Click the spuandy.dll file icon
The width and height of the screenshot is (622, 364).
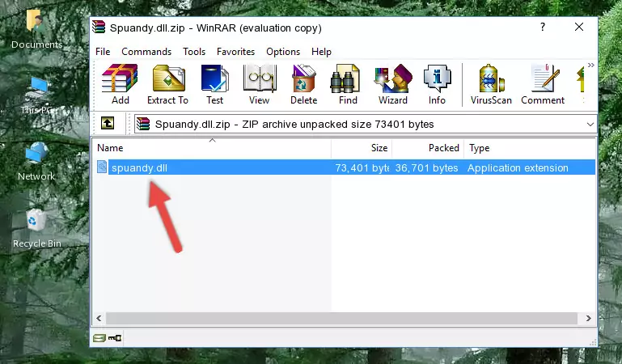(x=102, y=167)
